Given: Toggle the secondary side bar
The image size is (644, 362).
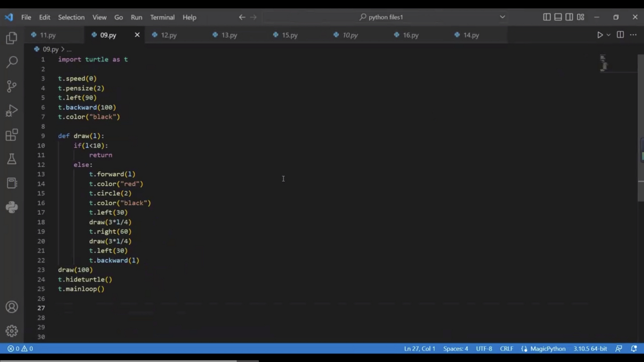Looking at the screenshot, I should click(x=569, y=17).
